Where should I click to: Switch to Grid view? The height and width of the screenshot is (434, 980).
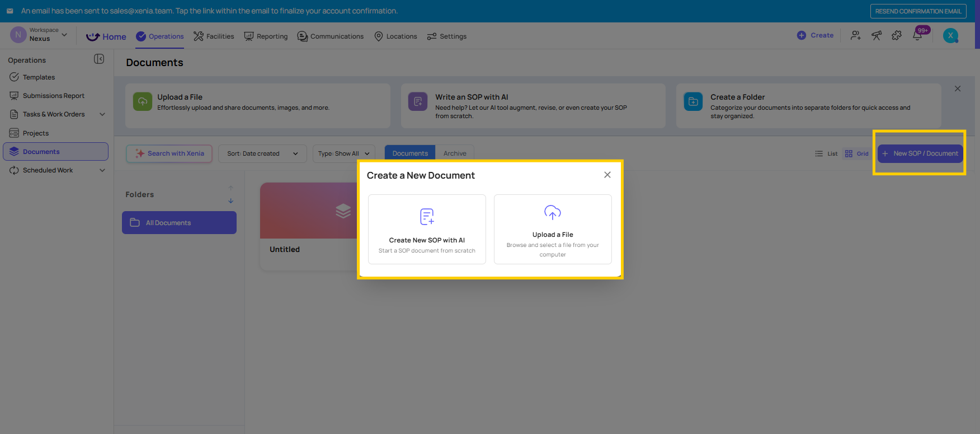[857, 153]
